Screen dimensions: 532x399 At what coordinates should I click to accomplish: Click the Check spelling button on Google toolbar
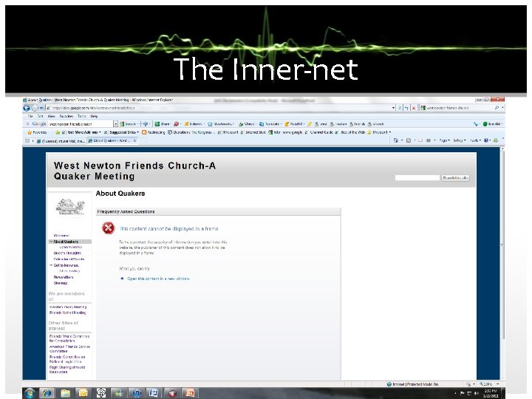pos(247,124)
